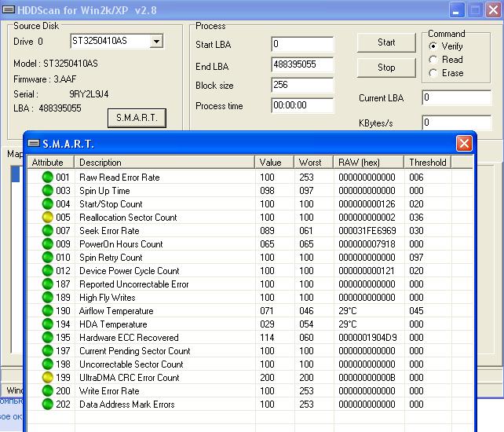This screenshot has height=432, width=504.
Task: Click green status icon for Spin Retry Count
Action: click(x=48, y=258)
